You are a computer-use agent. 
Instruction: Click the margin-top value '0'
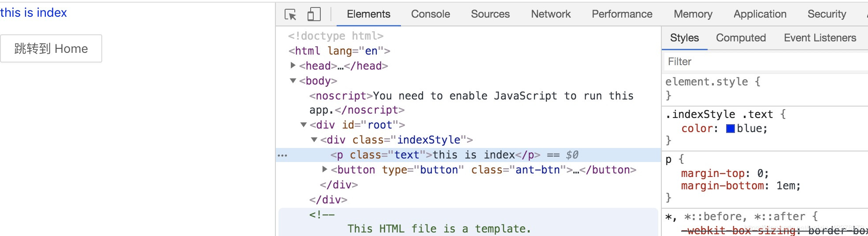coord(760,173)
